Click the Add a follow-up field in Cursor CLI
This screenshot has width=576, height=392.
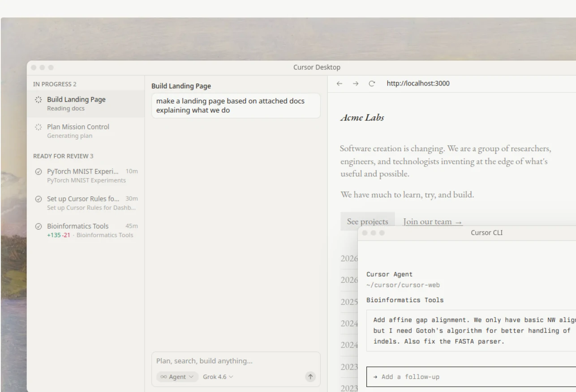coord(471,377)
